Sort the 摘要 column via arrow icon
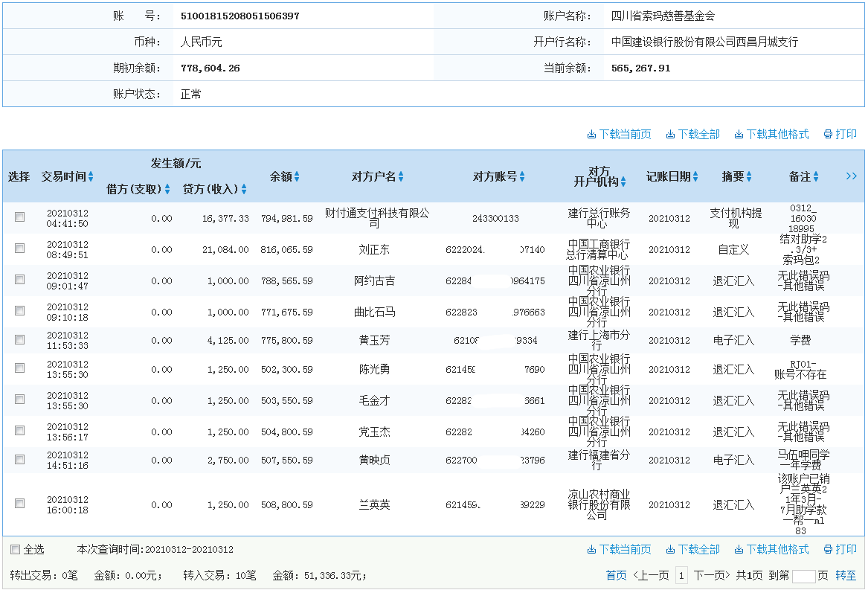The width and height of the screenshot is (868, 590). 749,177
